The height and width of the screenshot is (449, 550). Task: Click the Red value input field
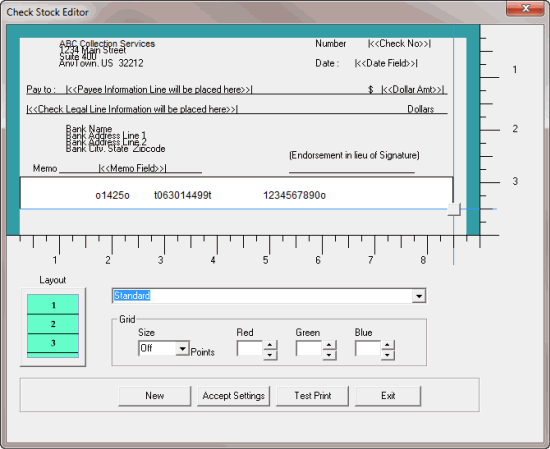pyautogui.click(x=250, y=349)
